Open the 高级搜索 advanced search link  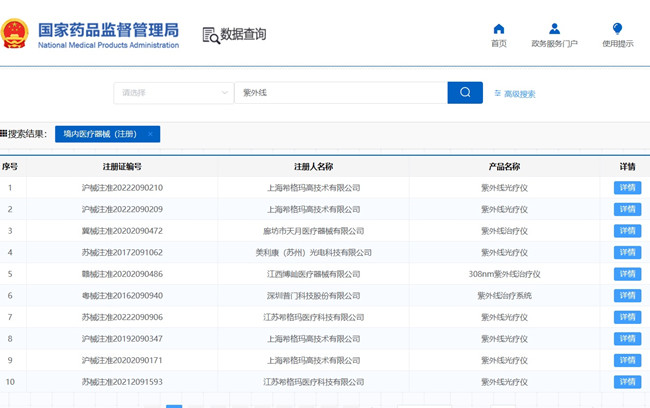point(519,94)
